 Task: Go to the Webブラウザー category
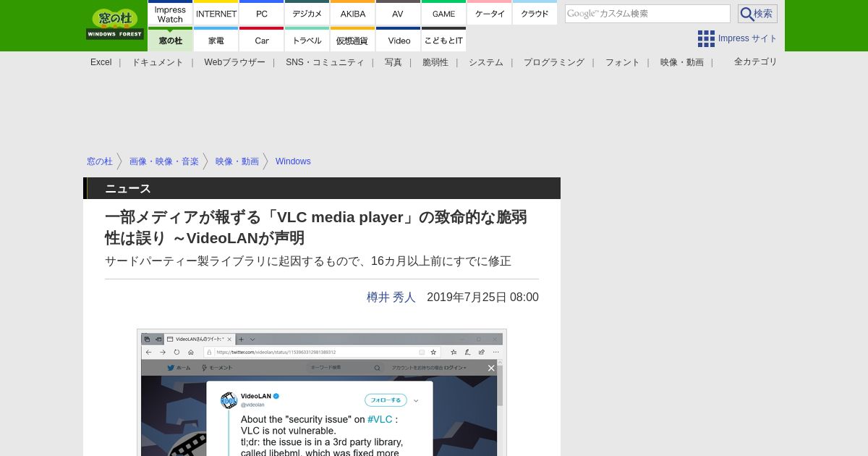point(234,62)
